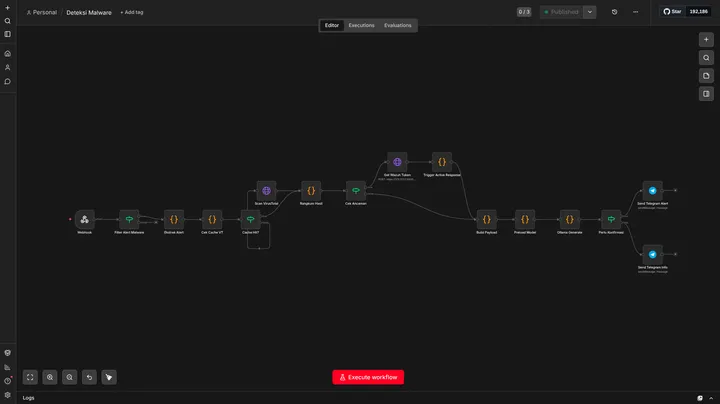The width and height of the screenshot is (720, 404).
Task: Click the pointer cursor button in bottom toolbar
Action: pyautogui.click(x=109, y=377)
